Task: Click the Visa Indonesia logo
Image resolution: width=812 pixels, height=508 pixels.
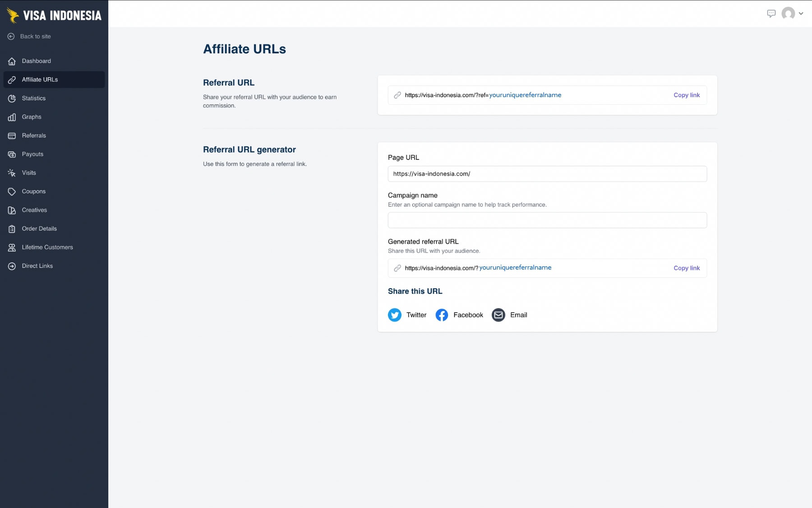Action: [x=54, y=15]
